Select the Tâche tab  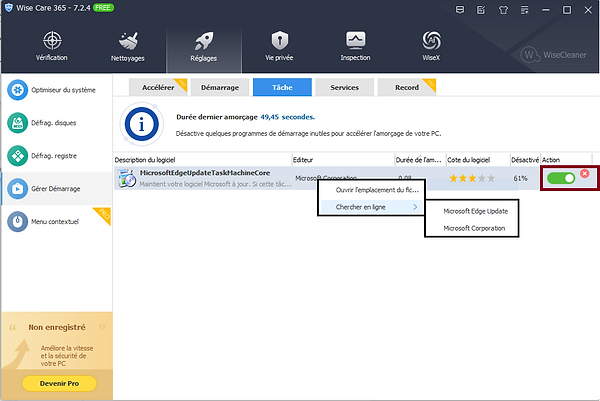coord(282,87)
